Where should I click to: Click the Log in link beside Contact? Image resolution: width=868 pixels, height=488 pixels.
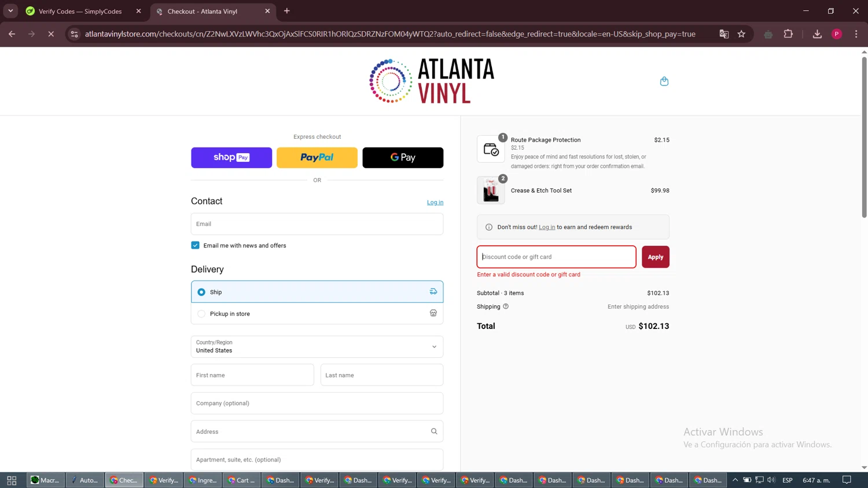(x=435, y=202)
